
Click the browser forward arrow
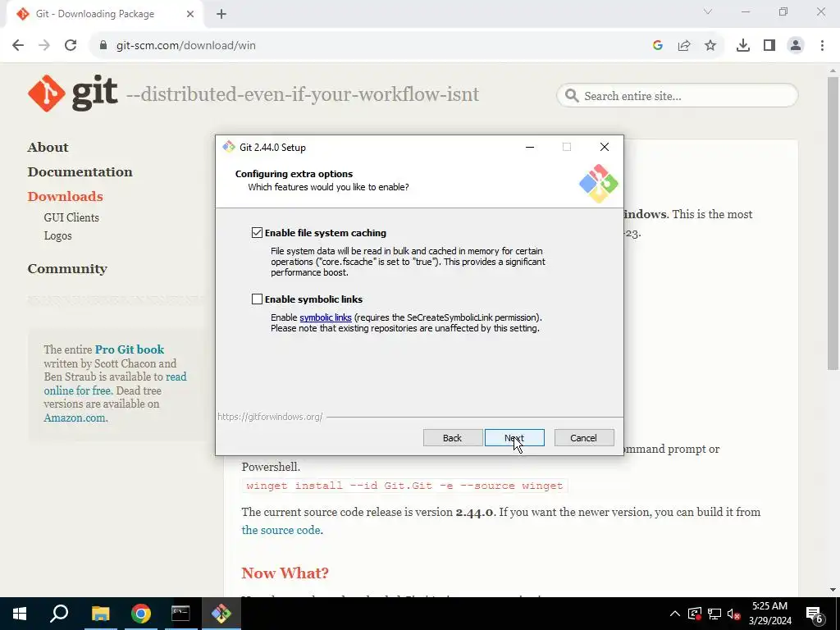pyautogui.click(x=44, y=46)
